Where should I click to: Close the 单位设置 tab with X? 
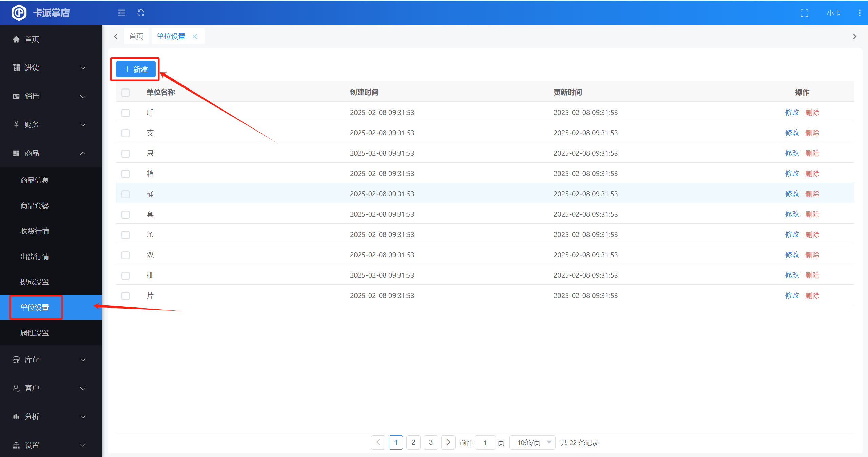pyautogui.click(x=195, y=36)
